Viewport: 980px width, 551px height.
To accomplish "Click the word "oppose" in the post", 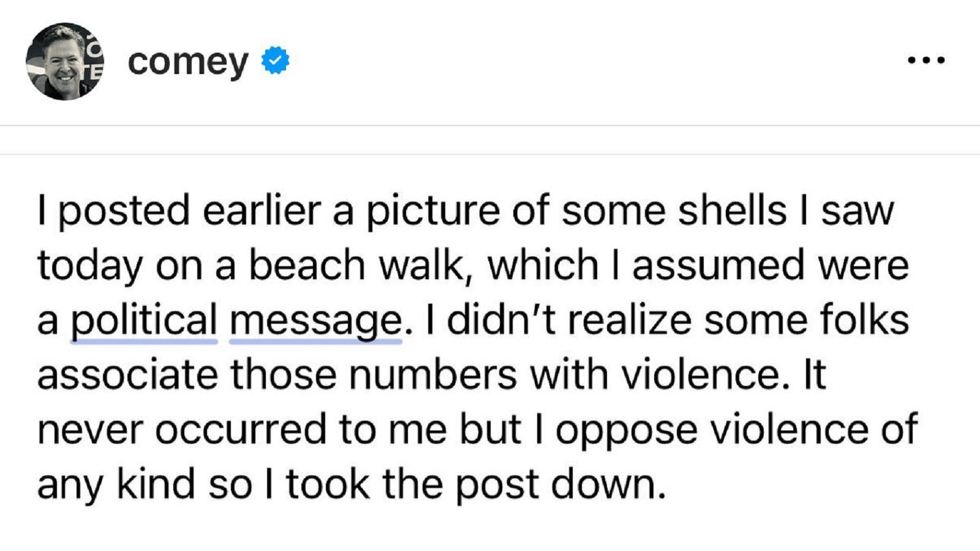I will pos(626,429).
